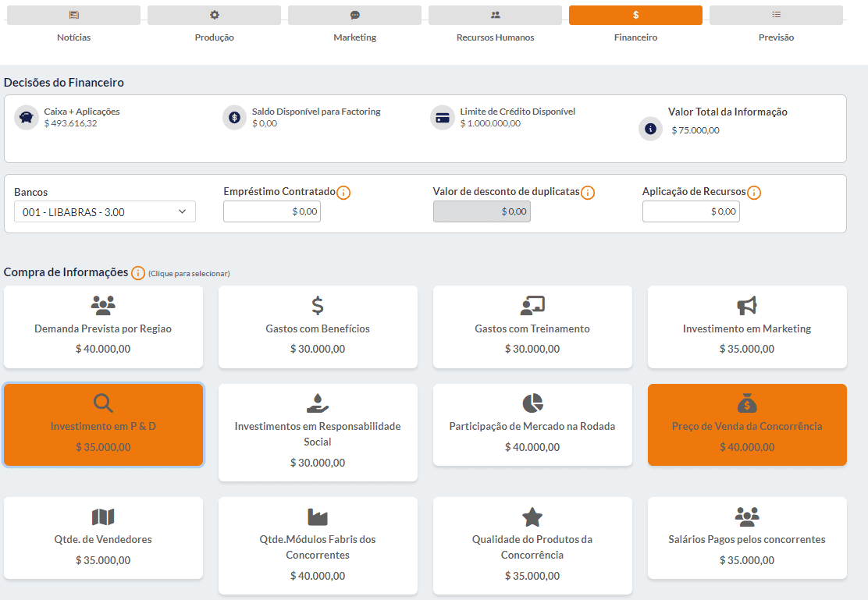Click info icon beside Aplicação de Recursos
The height and width of the screenshot is (600, 868).
(753, 192)
